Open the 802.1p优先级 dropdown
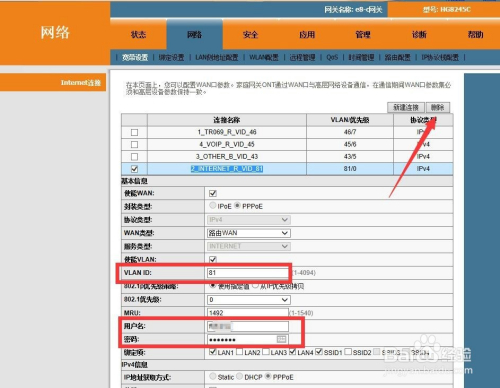Screen dimensions: 500x388 pos(249,300)
